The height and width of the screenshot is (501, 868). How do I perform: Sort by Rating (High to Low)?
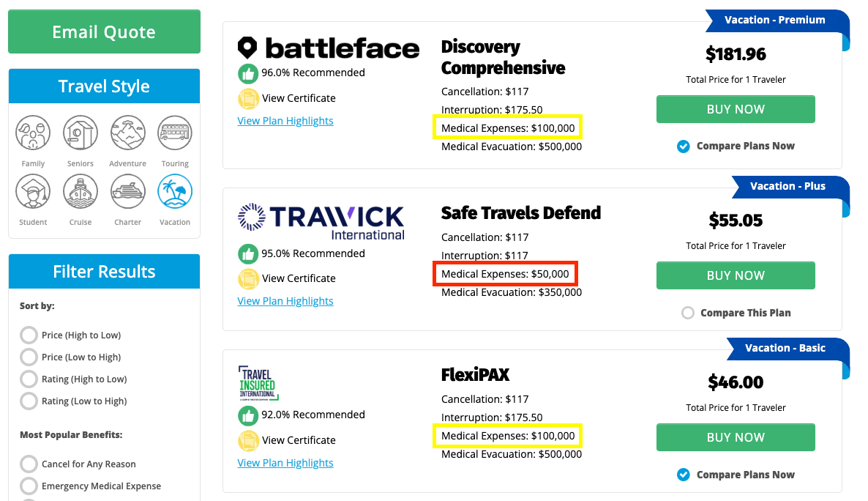click(x=28, y=379)
